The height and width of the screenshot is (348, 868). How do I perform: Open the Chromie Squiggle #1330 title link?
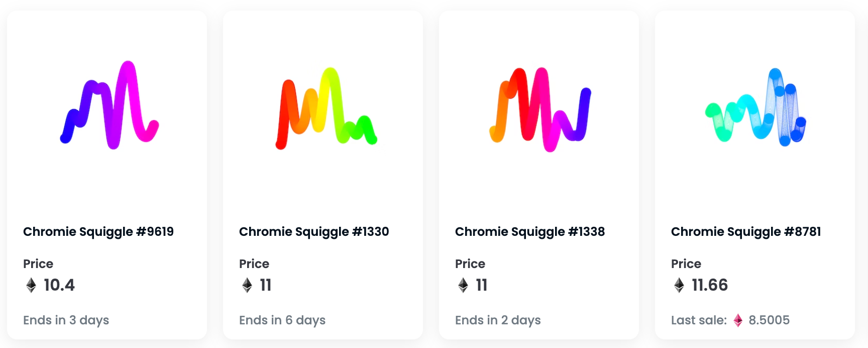pyautogui.click(x=314, y=232)
